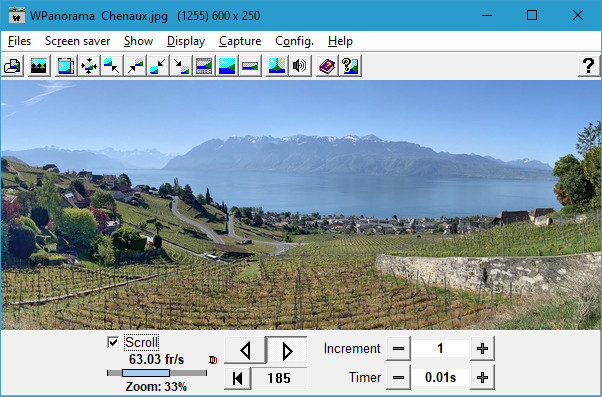Jump to panorama start with rewind button
This screenshot has height=397, width=602.
click(238, 378)
